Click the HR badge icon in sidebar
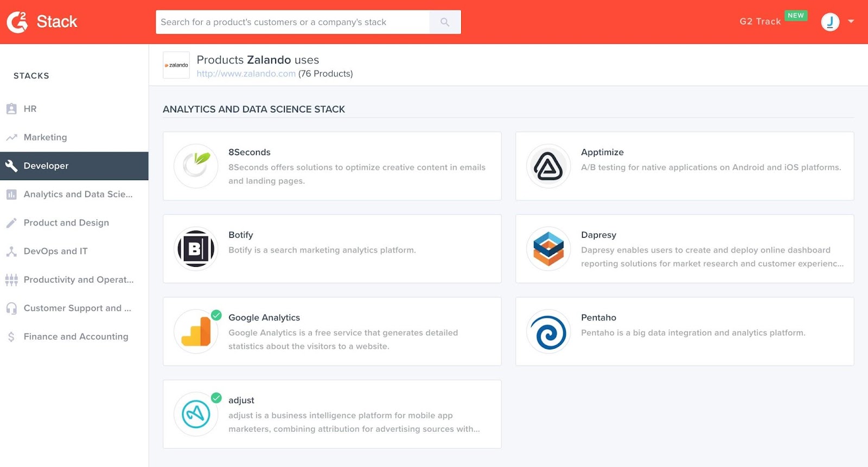This screenshot has height=467, width=868. pyautogui.click(x=11, y=108)
